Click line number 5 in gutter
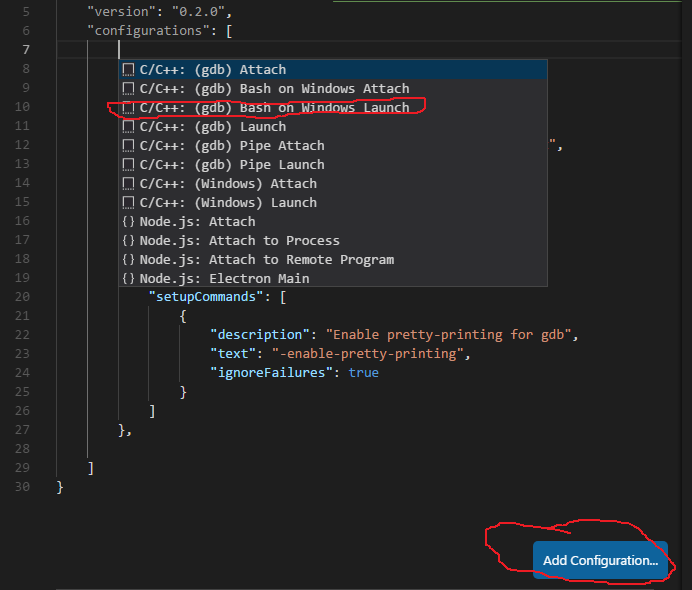This screenshot has height=590, width=692. (26, 12)
